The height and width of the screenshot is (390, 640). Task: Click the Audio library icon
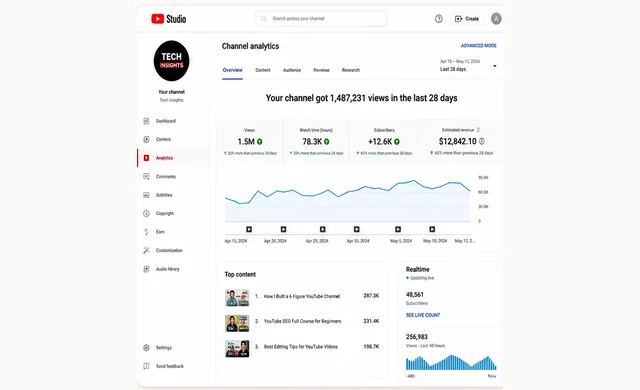[146, 269]
